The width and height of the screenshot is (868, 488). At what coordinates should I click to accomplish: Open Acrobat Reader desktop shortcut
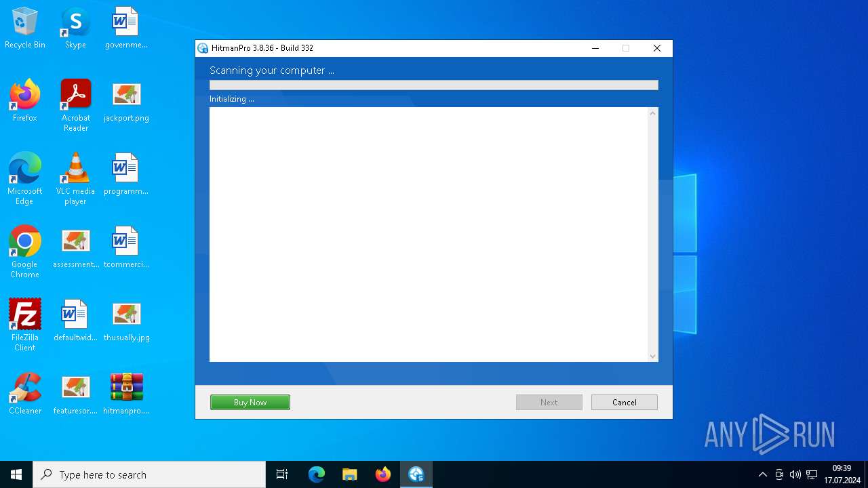click(x=75, y=106)
